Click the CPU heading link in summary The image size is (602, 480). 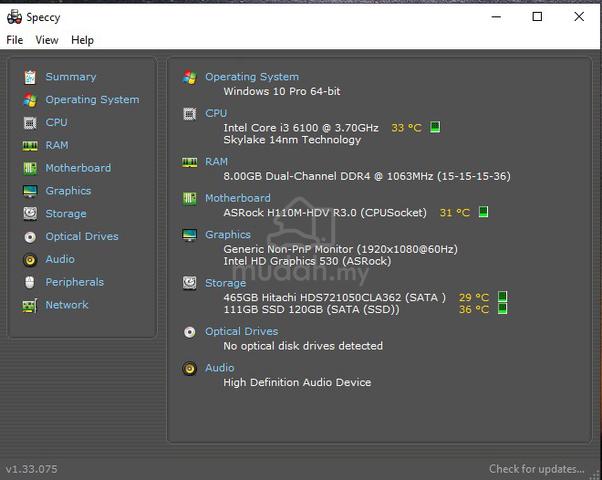coord(216,113)
